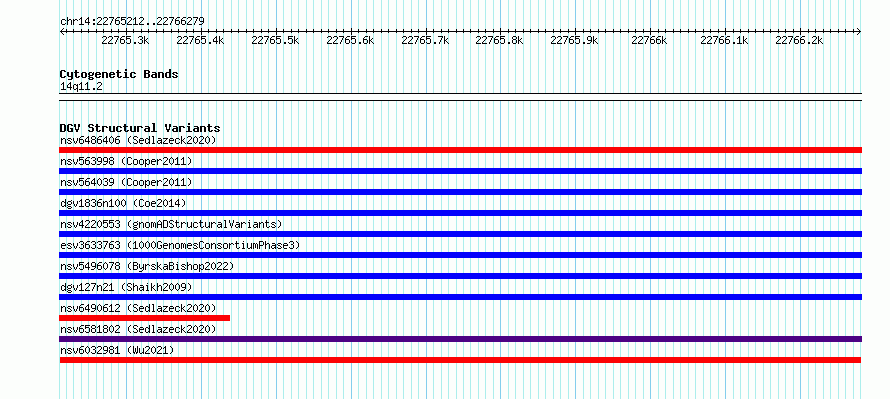Click the nsv6486406 (Sedlazeck2020) variant label

(138, 140)
